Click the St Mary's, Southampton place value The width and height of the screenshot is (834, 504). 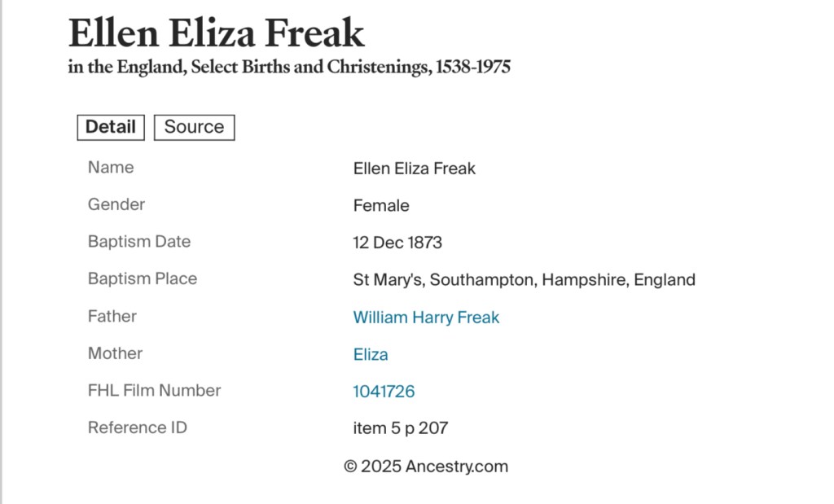tap(524, 280)
